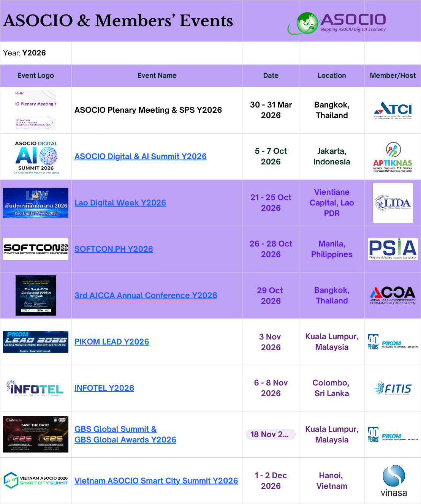
Task: Click the 'Vientiane Capital, Lao PDR' location cell
Action: (332, 203)
